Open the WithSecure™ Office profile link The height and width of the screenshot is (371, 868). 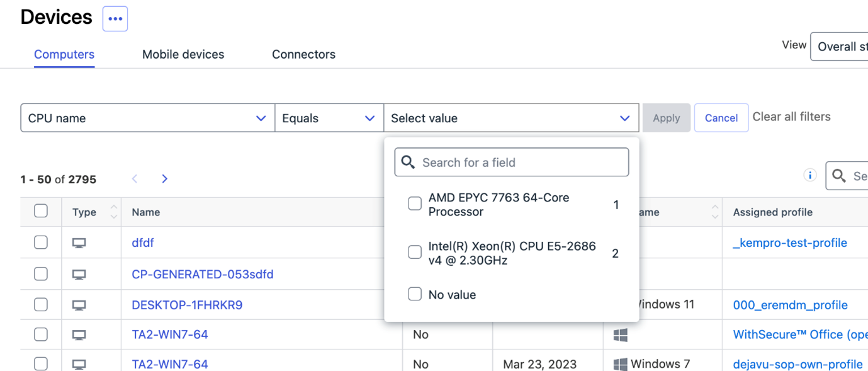click(x=801, y=334)
